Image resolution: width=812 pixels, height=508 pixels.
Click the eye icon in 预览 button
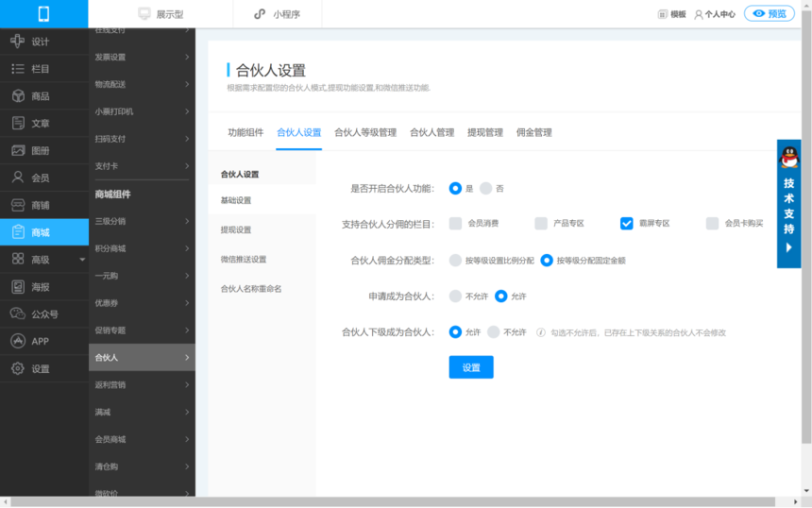coord(758,14)
